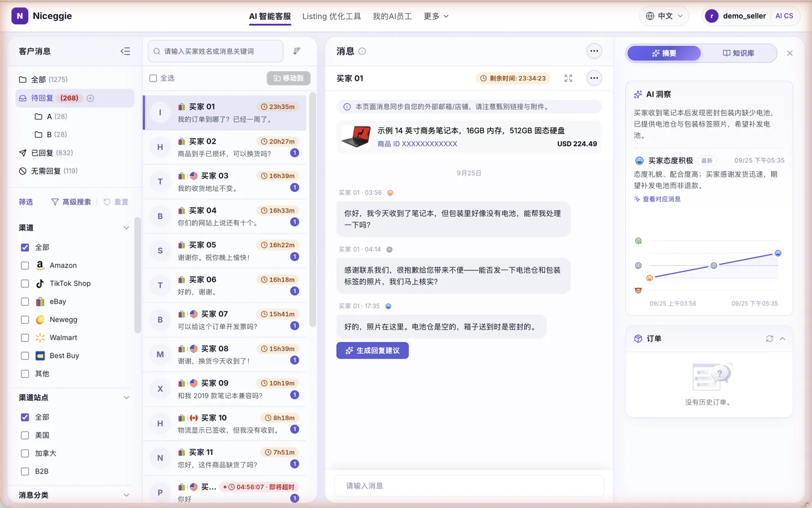Open the B (28) folder

click(51, 135)
